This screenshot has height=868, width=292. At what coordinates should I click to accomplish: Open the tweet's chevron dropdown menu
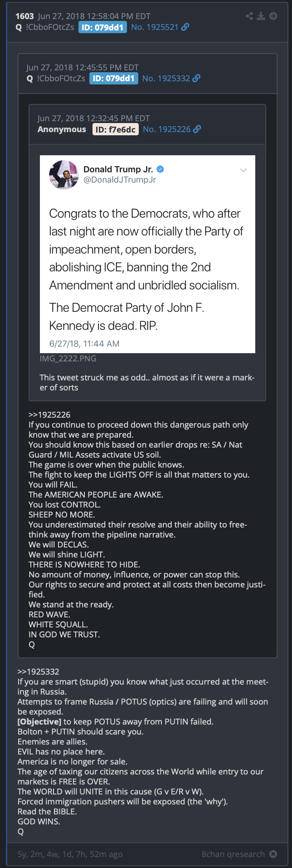coord(243,170)
